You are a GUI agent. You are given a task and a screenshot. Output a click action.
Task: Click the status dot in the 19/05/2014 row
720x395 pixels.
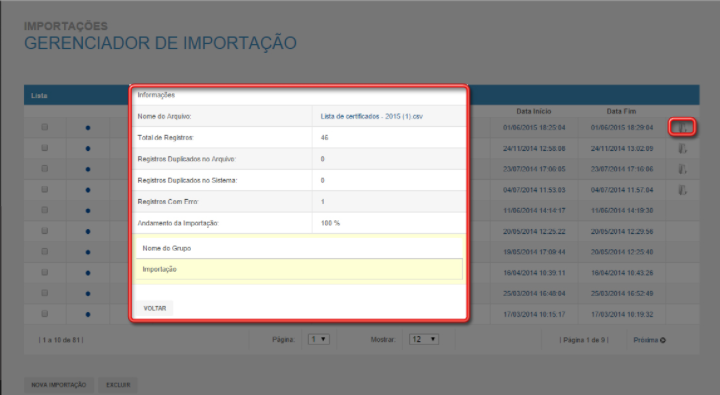tap(88, 252)
